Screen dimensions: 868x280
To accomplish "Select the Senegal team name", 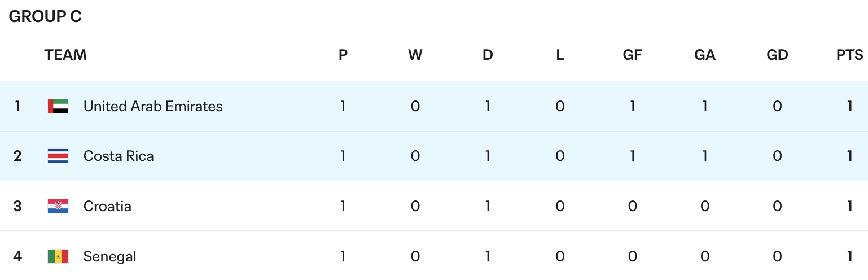I will [110, 256].
